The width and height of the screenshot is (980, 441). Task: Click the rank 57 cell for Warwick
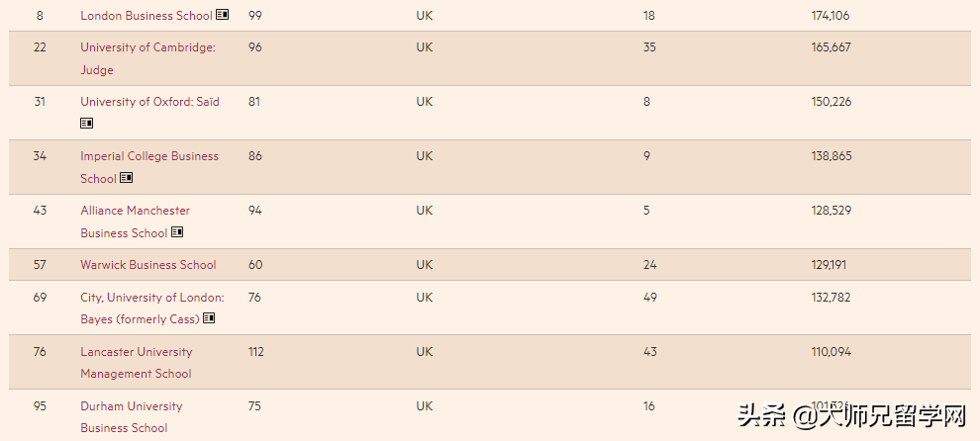tap(40, 265)
